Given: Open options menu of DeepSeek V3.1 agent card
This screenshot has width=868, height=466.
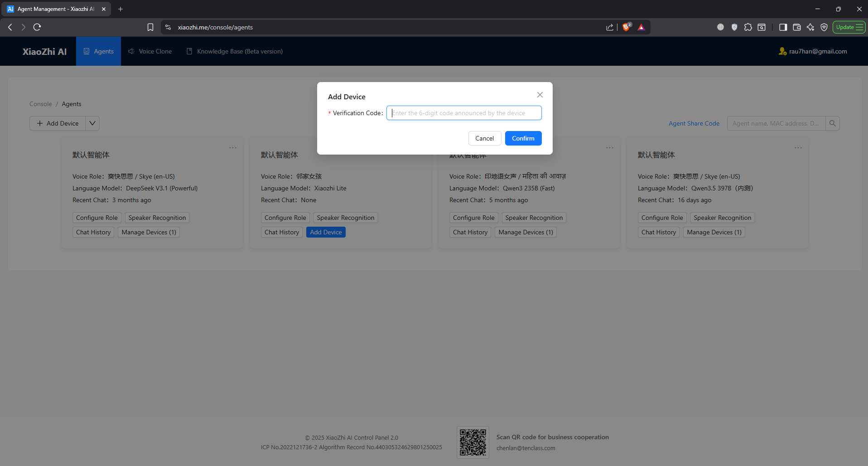Looking at the screenshot, I should pyautogui.click(x=233, y=148).
